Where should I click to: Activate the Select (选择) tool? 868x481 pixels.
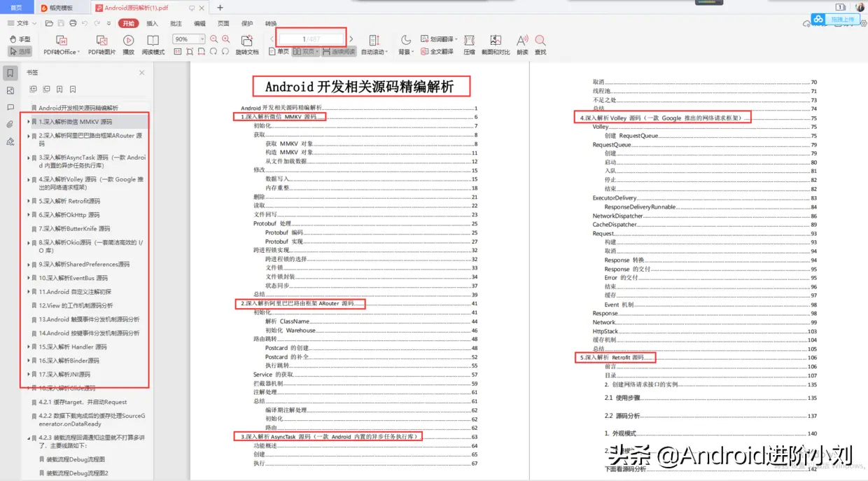pyautogui.click(x=20, y=51)
